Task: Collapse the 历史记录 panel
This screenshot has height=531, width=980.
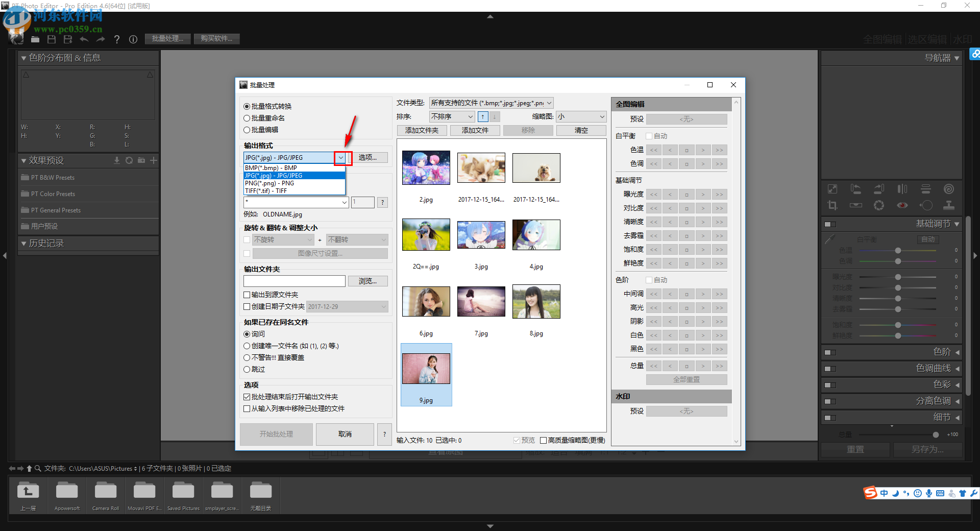Action: (23, 244)
